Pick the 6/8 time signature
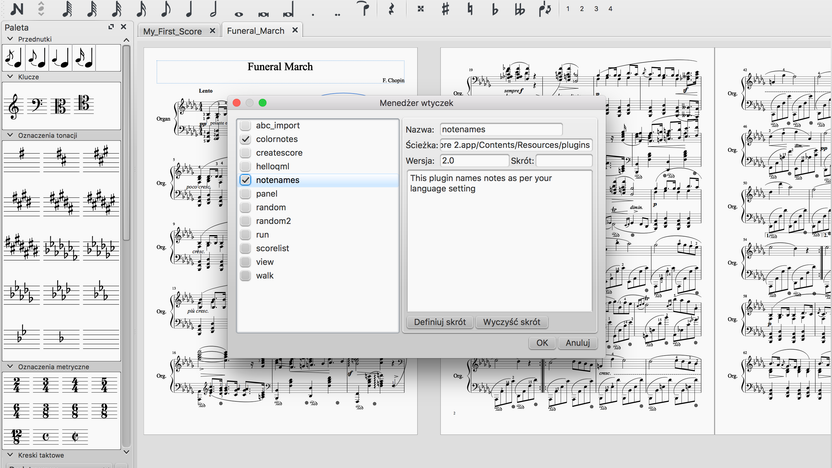 (75, 411)
